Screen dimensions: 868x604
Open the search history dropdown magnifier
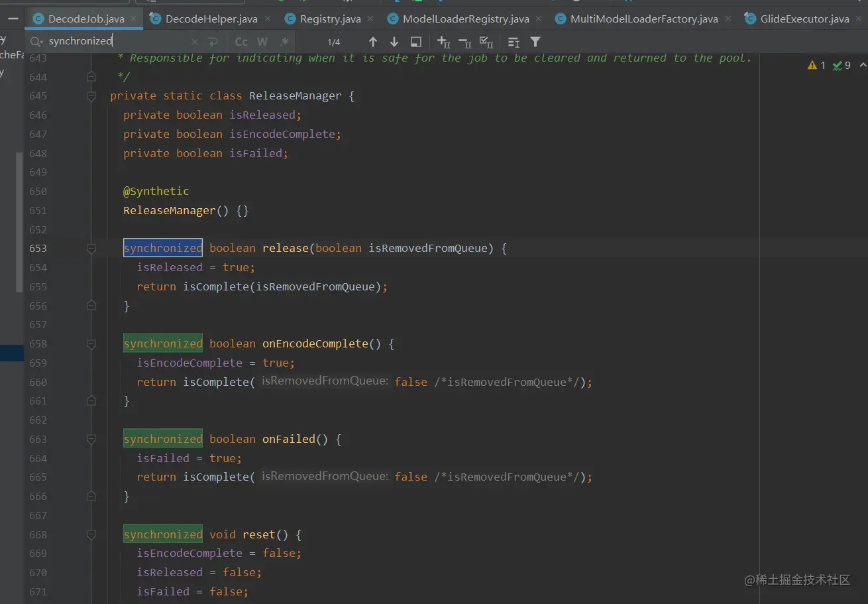click(x=36, y=41)
